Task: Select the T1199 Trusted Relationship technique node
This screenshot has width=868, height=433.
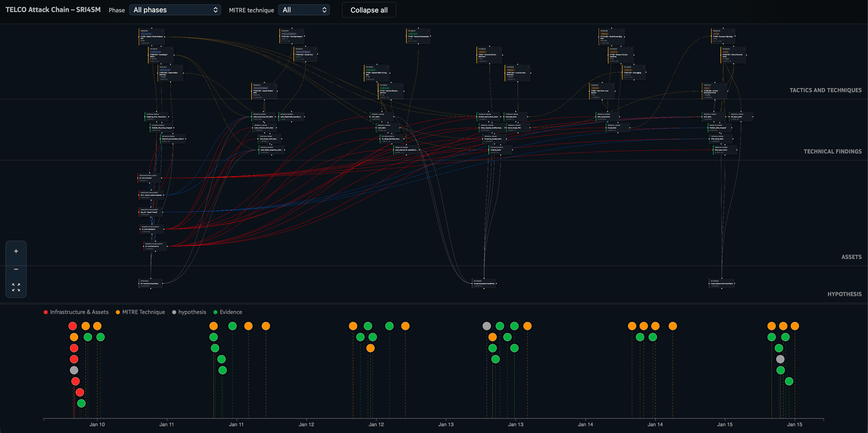Action: (418, 36)
